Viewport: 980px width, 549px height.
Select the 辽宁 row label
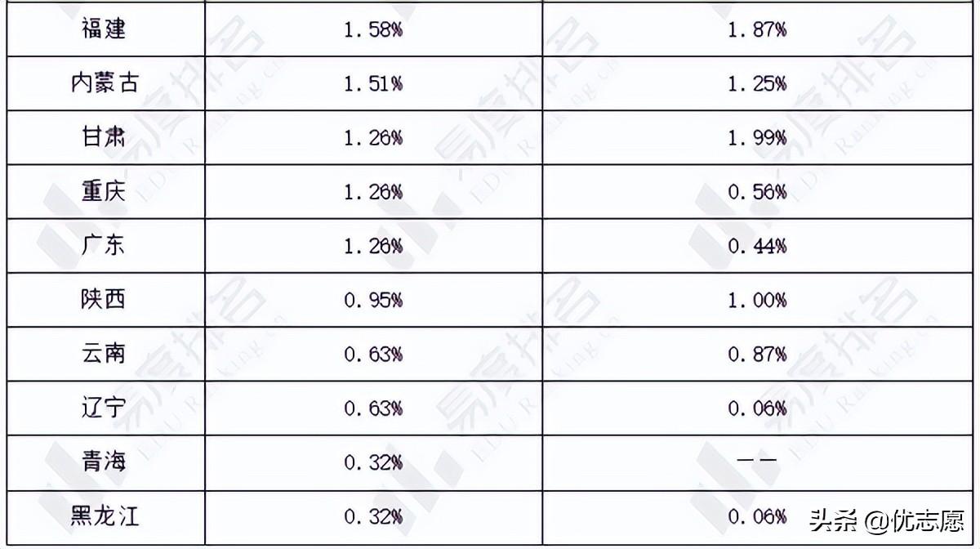104,408
